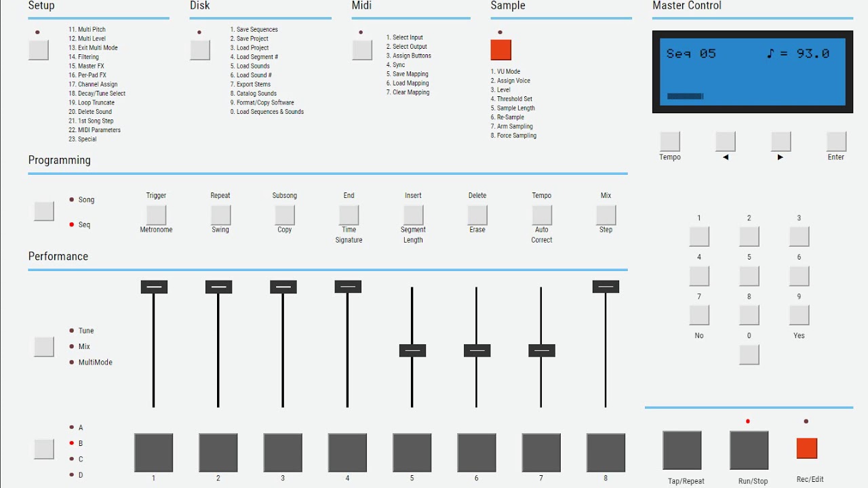Toggle the Song/Seq programming mode button
The width and height of the screenshot is (868, 488).
pos(44,211)
